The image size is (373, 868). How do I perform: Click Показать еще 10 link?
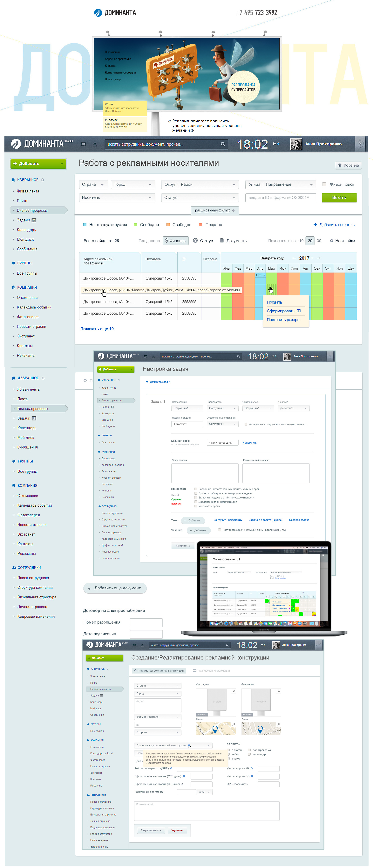[x=97, y=329]
